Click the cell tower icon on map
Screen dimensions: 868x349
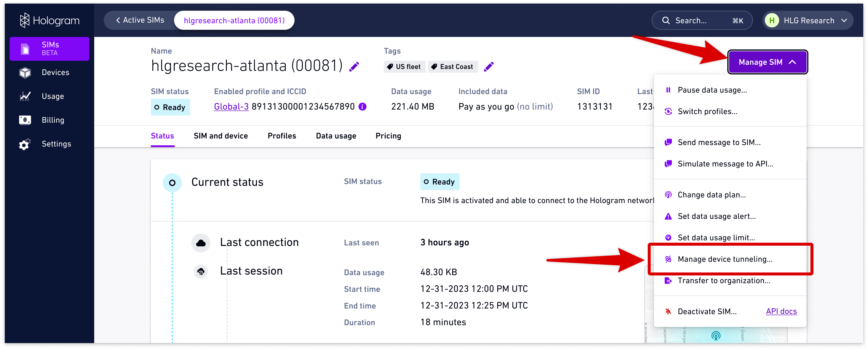(x=716, y=335)
